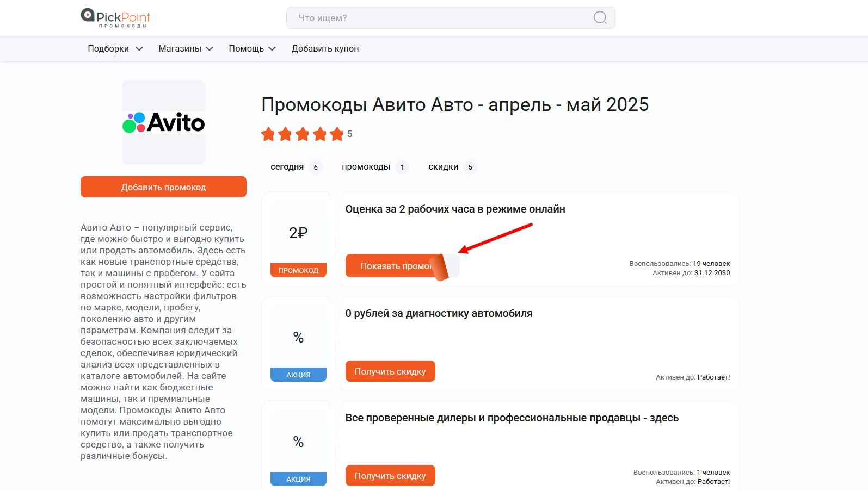Screen dimensions: 868x491
Task: Open the PickPoint promo codes logo
Action: (x=115, y=17)
